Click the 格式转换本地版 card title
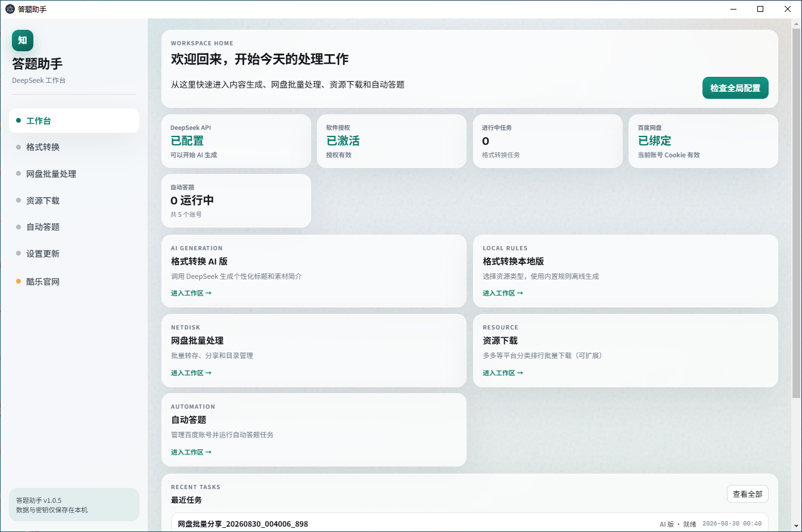This screenshot has height=532, width=802. (513, 261)
